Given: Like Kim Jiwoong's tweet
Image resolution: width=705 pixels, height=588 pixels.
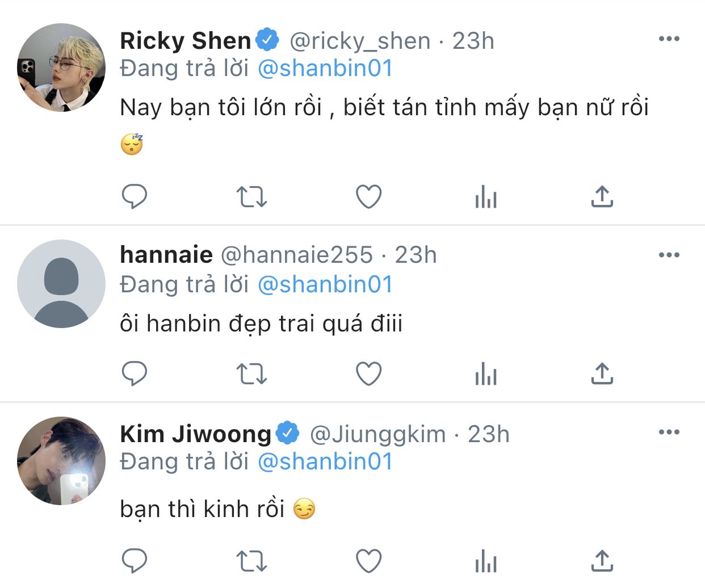Looking at the screenshot, I should [x=368, y=561].
